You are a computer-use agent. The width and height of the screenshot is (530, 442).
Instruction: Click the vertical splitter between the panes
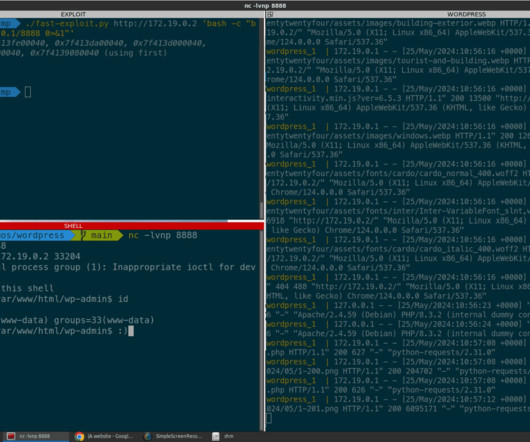click(x=265, y=221)
